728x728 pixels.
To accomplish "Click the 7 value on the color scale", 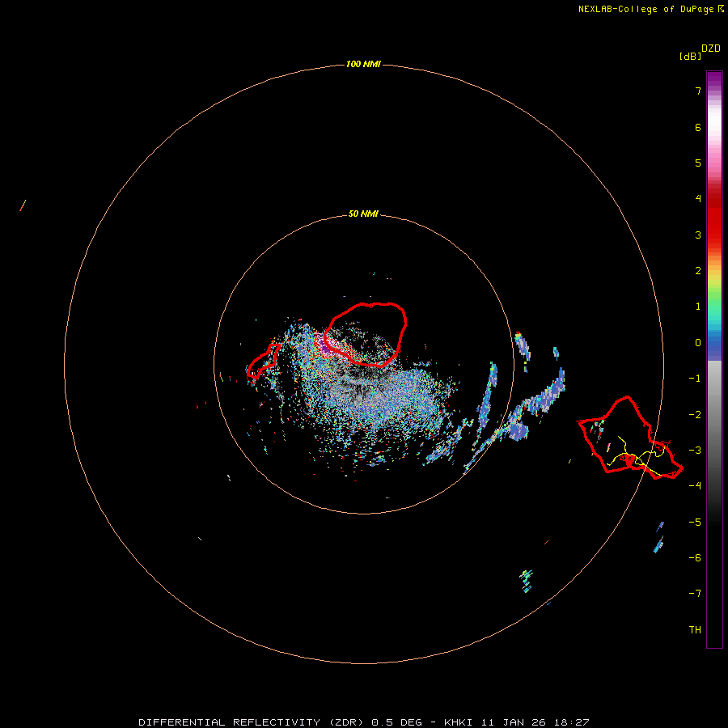I will [698, 91].
